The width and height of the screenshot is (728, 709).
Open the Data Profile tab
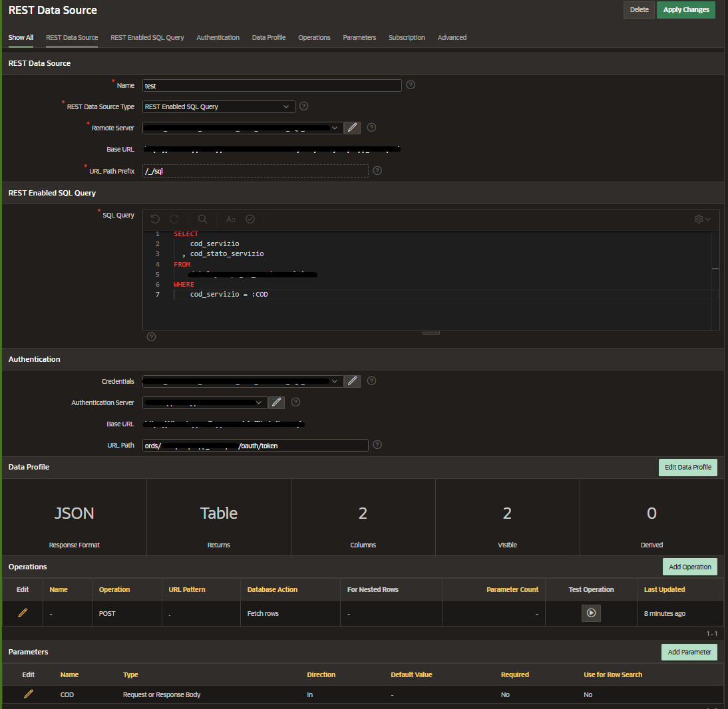(x=269, y=38)
